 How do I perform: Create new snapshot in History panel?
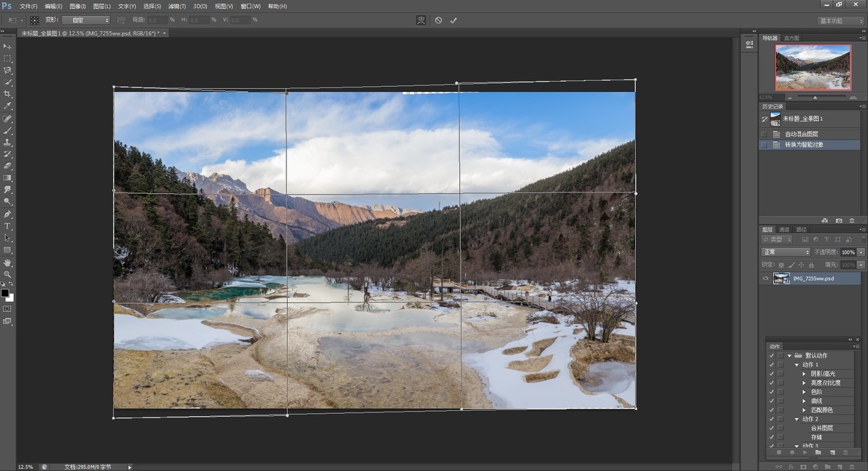pyautogui.click(x=839, y=220)
